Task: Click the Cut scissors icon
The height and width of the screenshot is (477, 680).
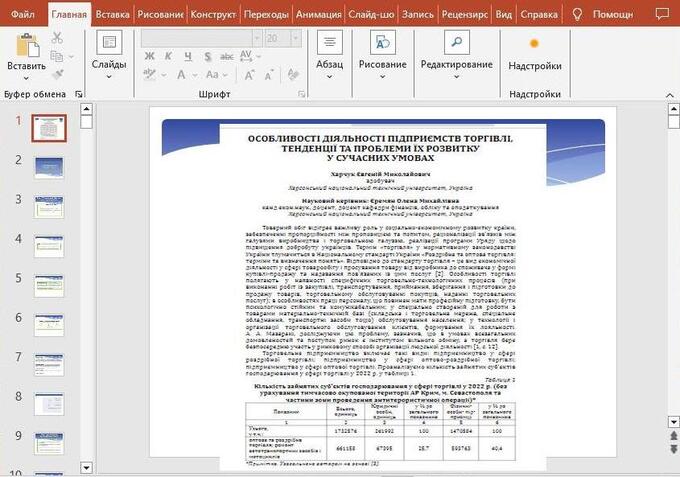Action: pos(57,37)
